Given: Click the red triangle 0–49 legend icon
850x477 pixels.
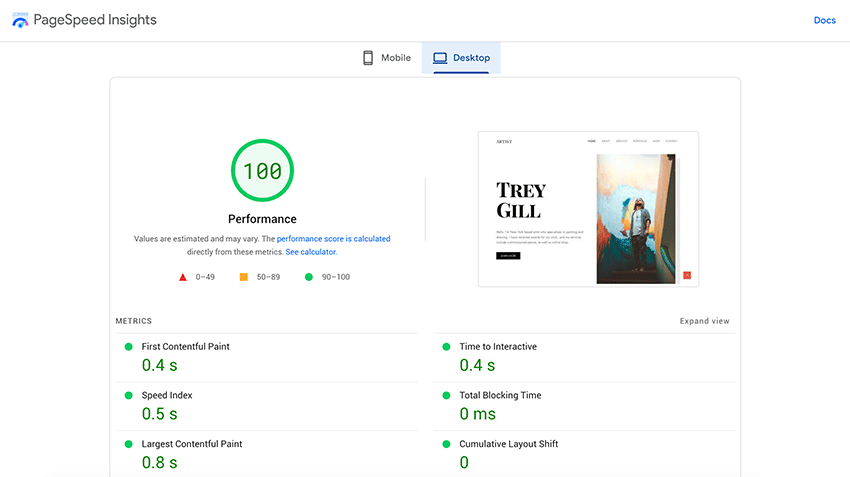Looking at the screenshot, I should [183, 277].
